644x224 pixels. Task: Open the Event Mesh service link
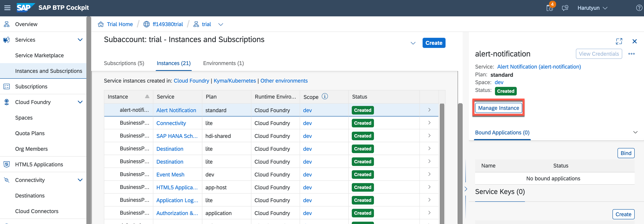point(170,175)
